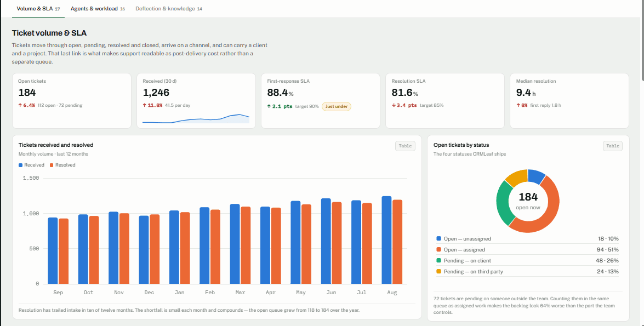Click the 94 · 51% value
This screenshot has height=326, width=644.
[608, 250]
